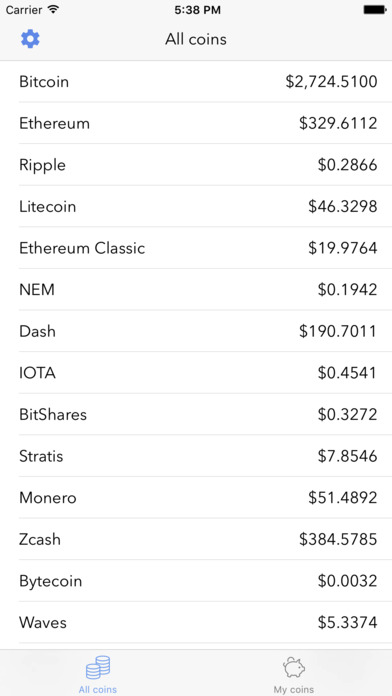
Task: Tap the battery indicator icon
Action: [375, 10]
